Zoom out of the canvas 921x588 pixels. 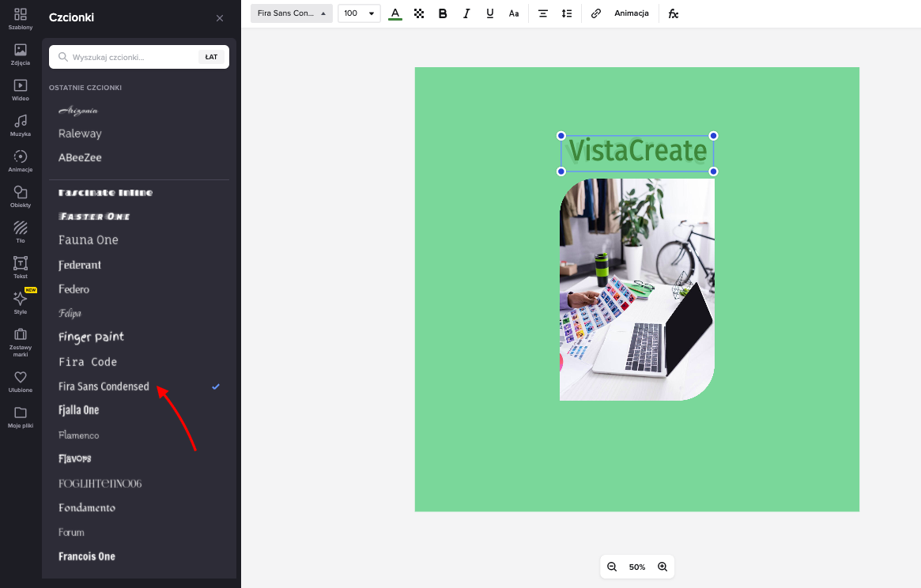[x=611, y=567]
